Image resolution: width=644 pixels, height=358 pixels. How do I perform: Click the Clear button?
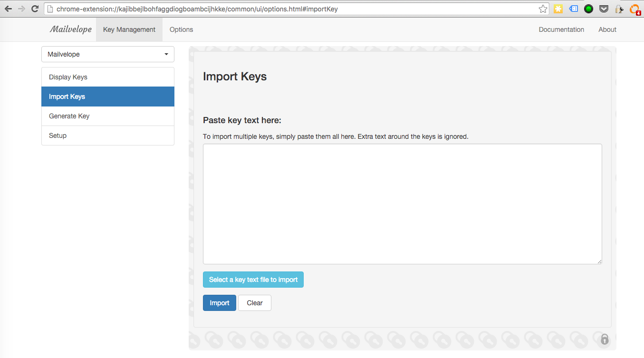pos(254,303)
